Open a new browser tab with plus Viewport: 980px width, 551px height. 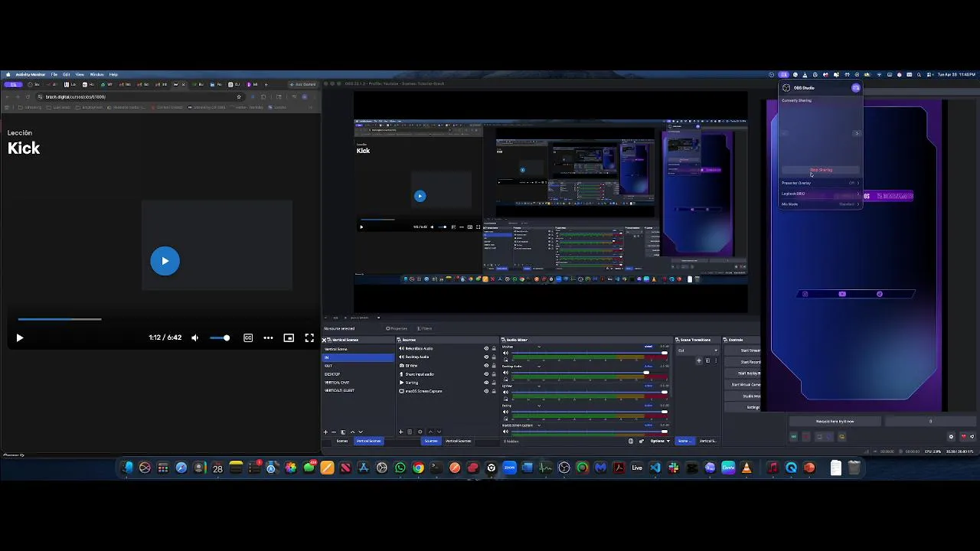pyautogui.click(x=266, y=84)
